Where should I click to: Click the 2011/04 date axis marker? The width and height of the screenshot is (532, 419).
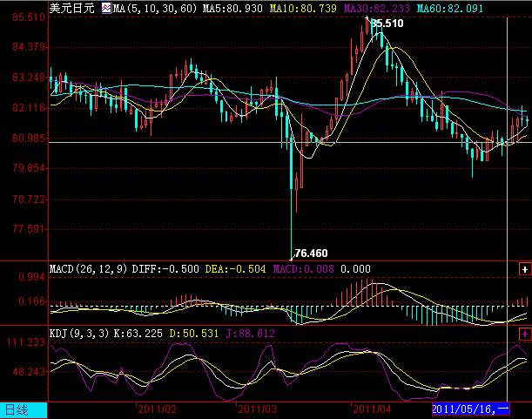click(372, 409)
